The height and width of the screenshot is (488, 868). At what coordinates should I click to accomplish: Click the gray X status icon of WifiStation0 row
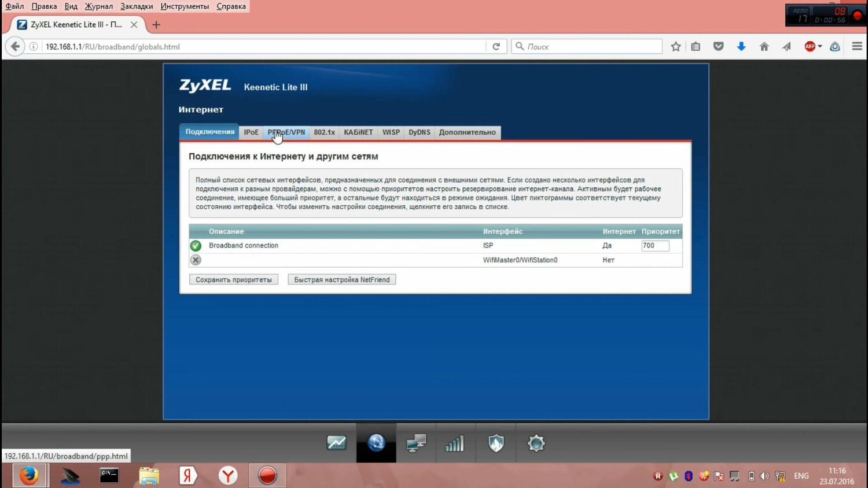pos(196,260)
